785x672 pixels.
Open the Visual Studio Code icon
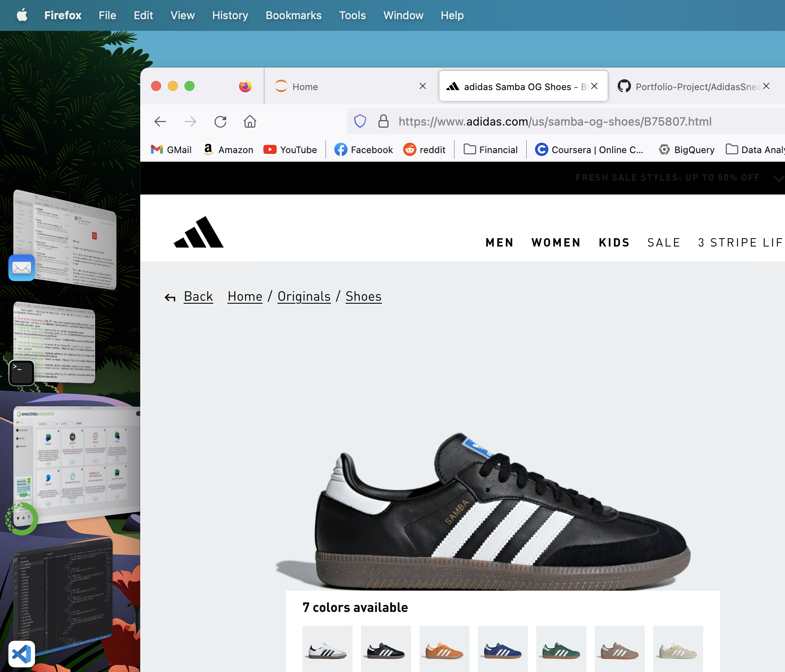[21, 654]
